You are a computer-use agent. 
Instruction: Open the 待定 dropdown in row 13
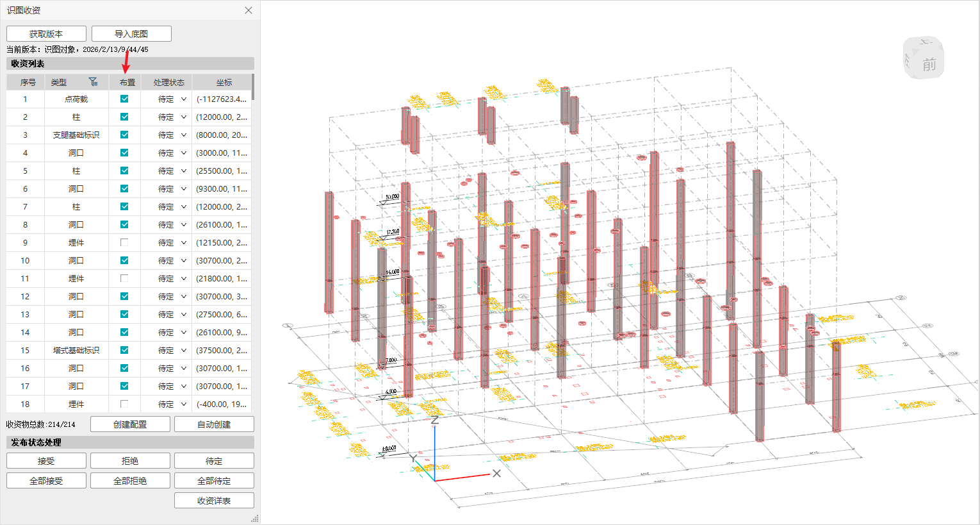pos(183,315)
